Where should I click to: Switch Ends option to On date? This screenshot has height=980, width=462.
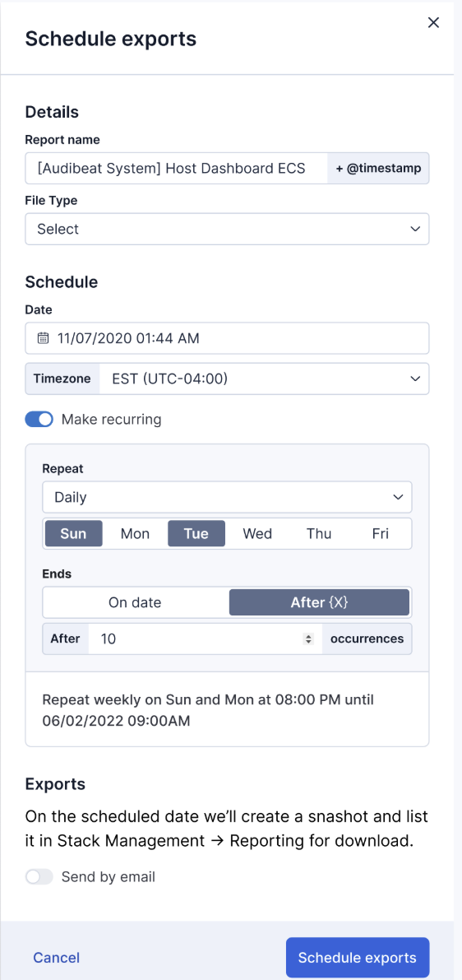[135, 602]
